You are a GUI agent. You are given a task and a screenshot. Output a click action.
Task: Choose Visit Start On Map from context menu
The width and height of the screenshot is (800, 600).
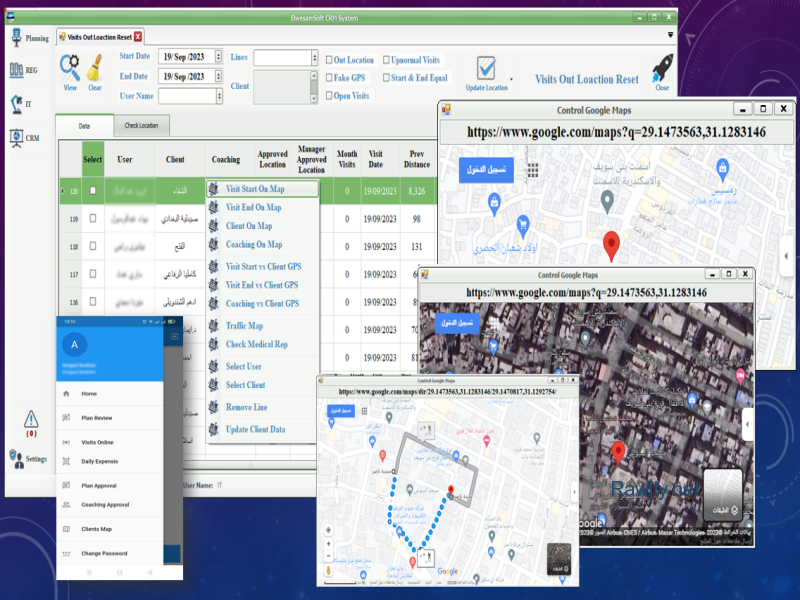(x=263, y=189)
